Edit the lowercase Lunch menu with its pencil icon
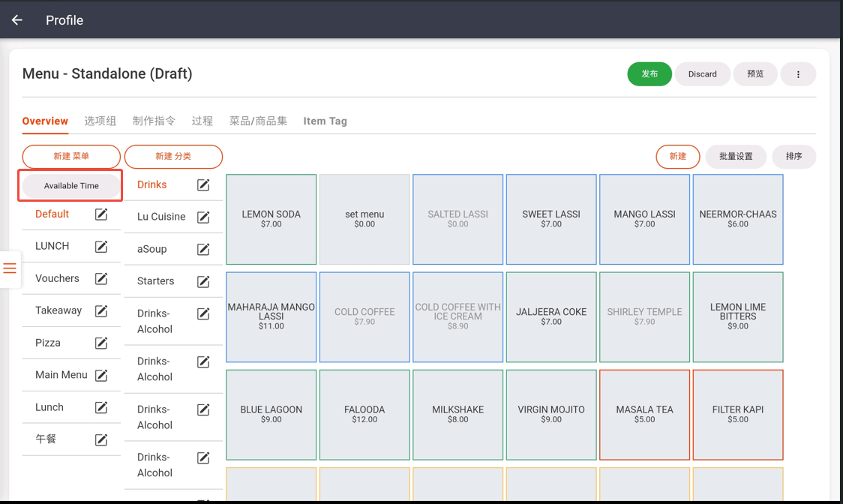The height and width of the screenshot is (504, 843). pyautogui.click(x=101, y=407)
